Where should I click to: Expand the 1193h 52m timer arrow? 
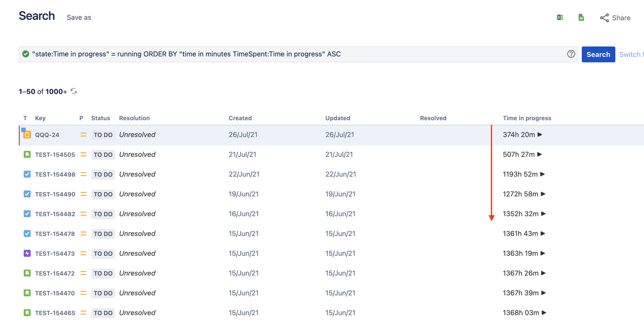coord(542,174)
